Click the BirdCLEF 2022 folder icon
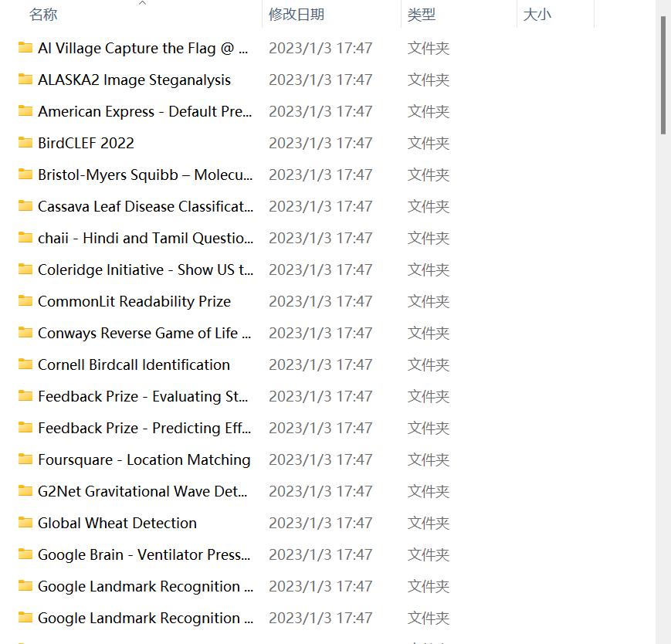 [25, 142]
